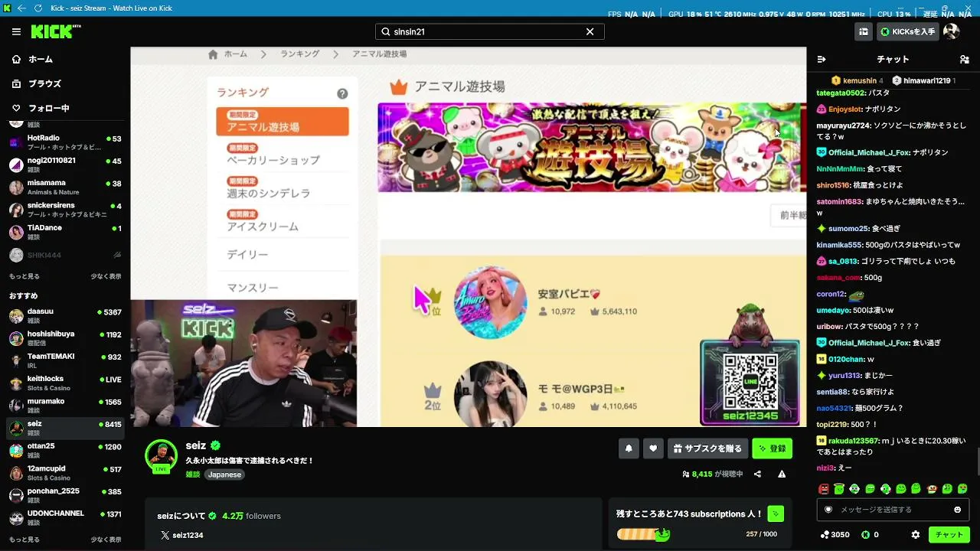The width and height of the screenshot is (980, 551).
Task: Collapse recommended channels with bottom 少なく表示
Action: (106, 540)
